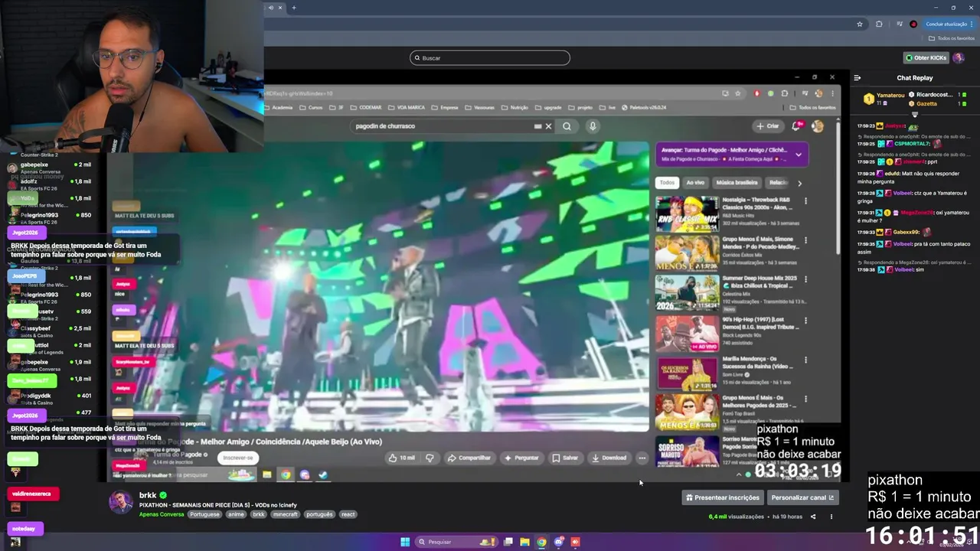Select the minecraft tag
Image resolution: width=980 pixels, height=551 pixels.
[285, 514]
